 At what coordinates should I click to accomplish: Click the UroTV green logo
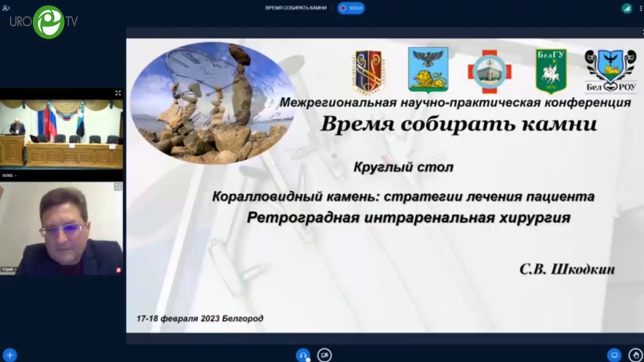click(x=48, y=21)
